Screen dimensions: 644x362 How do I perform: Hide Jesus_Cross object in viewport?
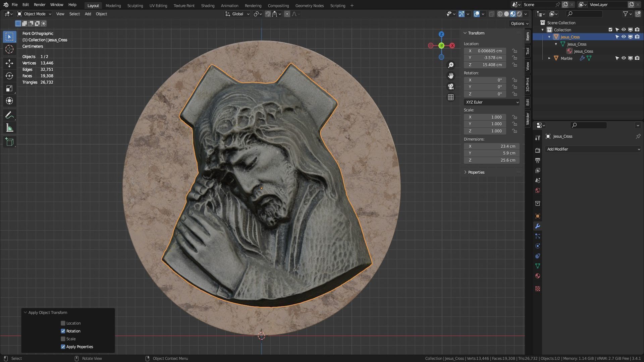click(x=624, y=37)
